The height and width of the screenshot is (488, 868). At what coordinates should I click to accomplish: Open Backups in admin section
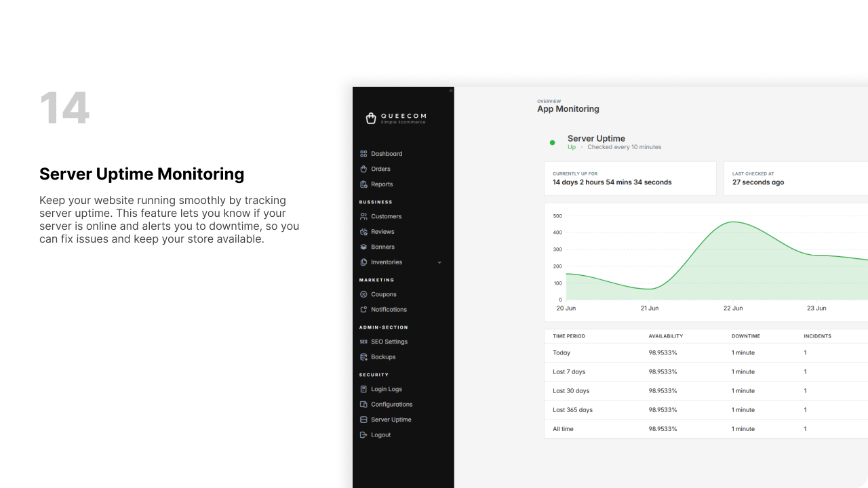[383, 357]
